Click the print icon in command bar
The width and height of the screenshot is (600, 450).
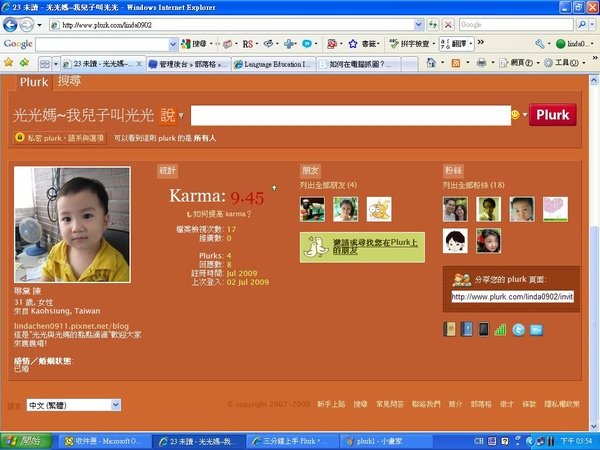click(482, 63)
